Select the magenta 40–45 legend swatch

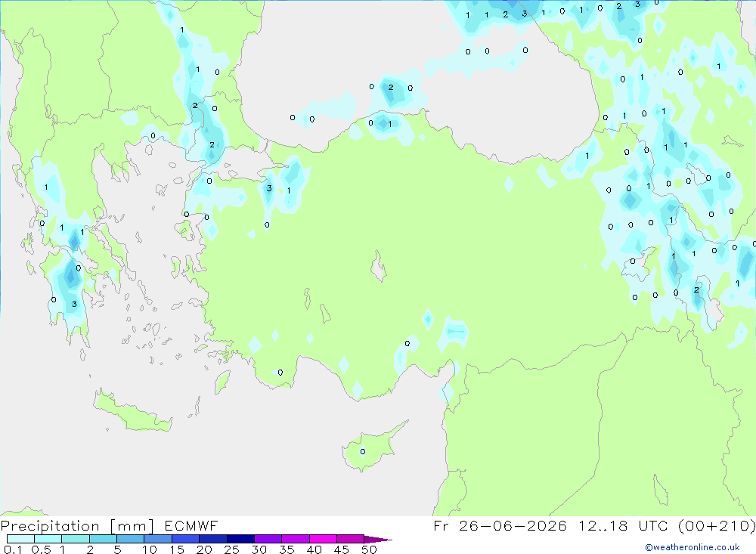(x=323, y=539)
